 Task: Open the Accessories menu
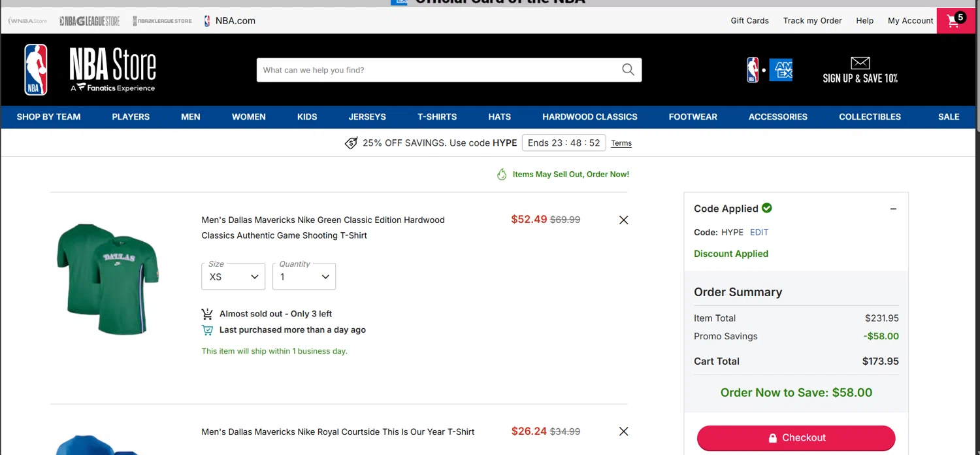[x=778, y=117]
